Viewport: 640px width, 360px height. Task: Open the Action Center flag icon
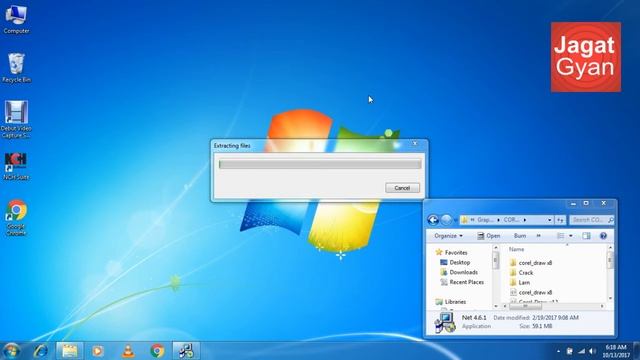click(569, 351)
